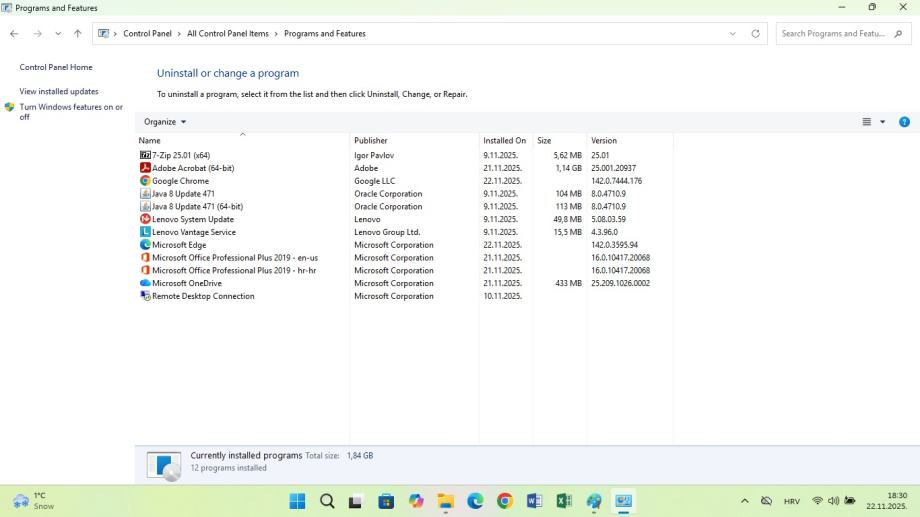Click the network Wi-Fi tray icon
920x517 pixels.
click(817, 501)
